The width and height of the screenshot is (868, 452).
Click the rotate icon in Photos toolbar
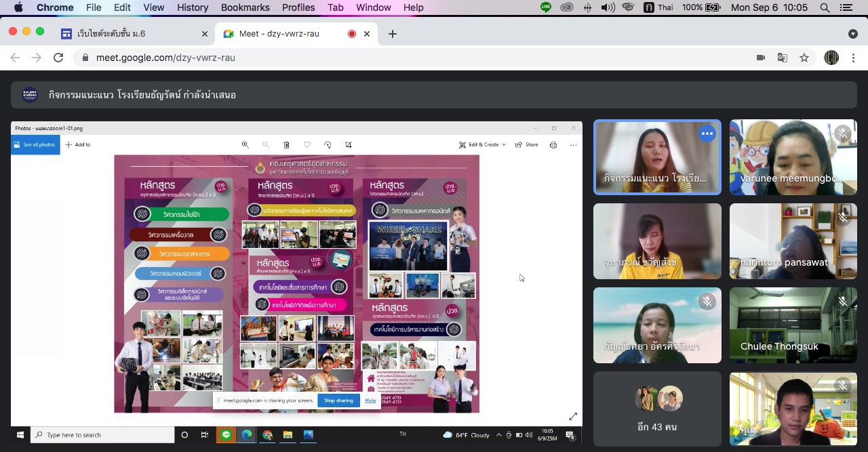pyautogui.click(x=328, y=144)
